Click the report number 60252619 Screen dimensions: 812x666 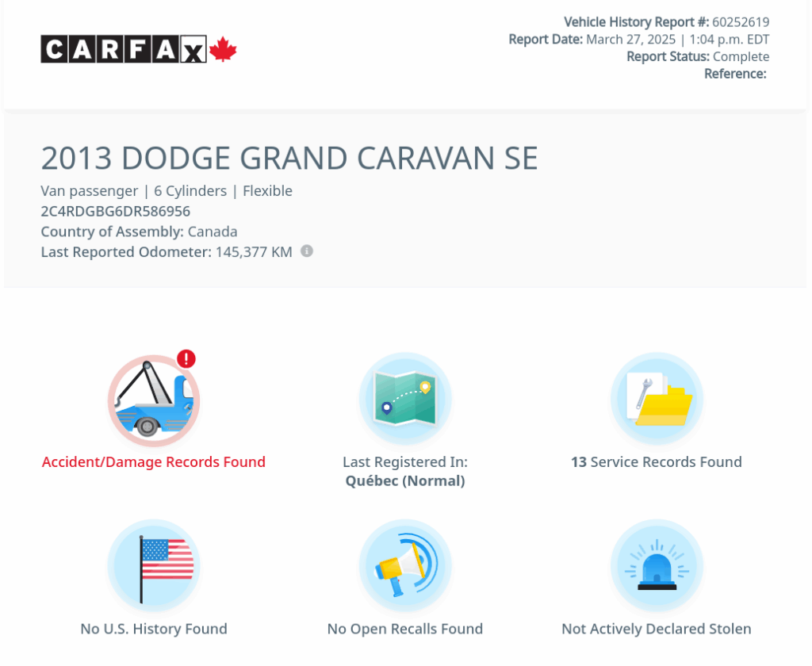tap(741, 22)
